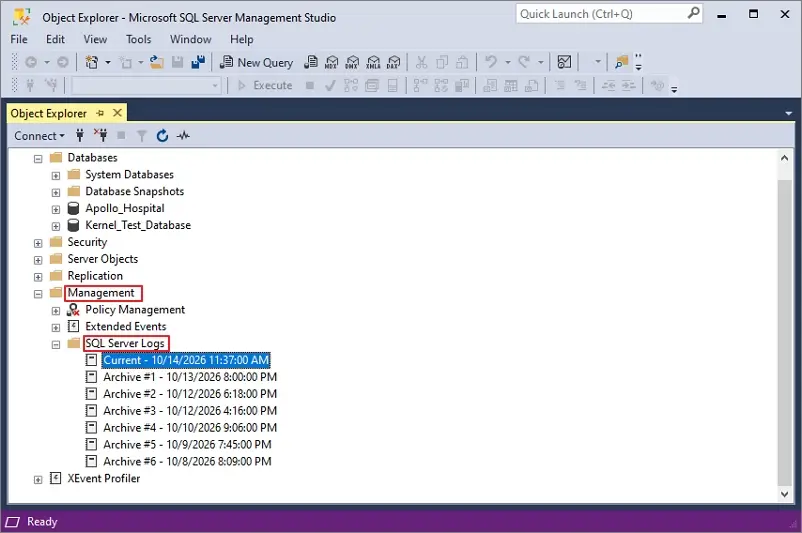The height and width of the screenshot is (533, 802).
Task: Open the New Project dropdown arrow
Action: tap(108, 62)
